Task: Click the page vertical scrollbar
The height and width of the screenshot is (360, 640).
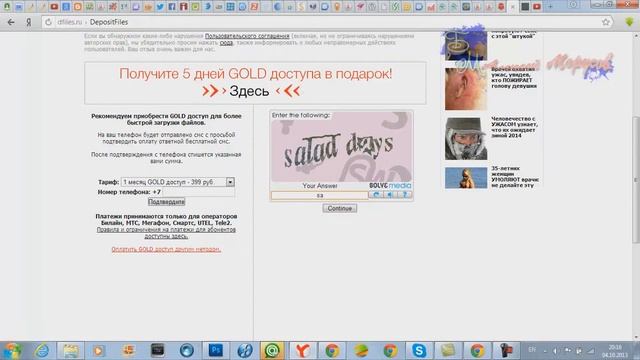Action: [636, 180]
